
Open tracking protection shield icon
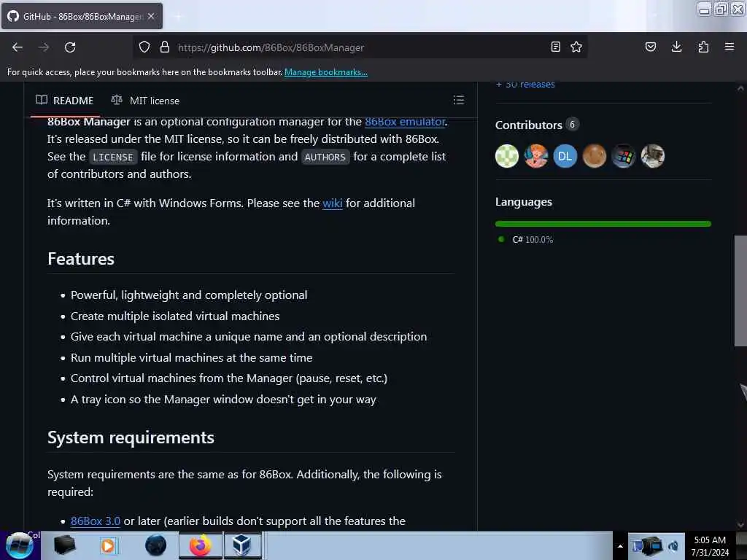tap(144, 47)
